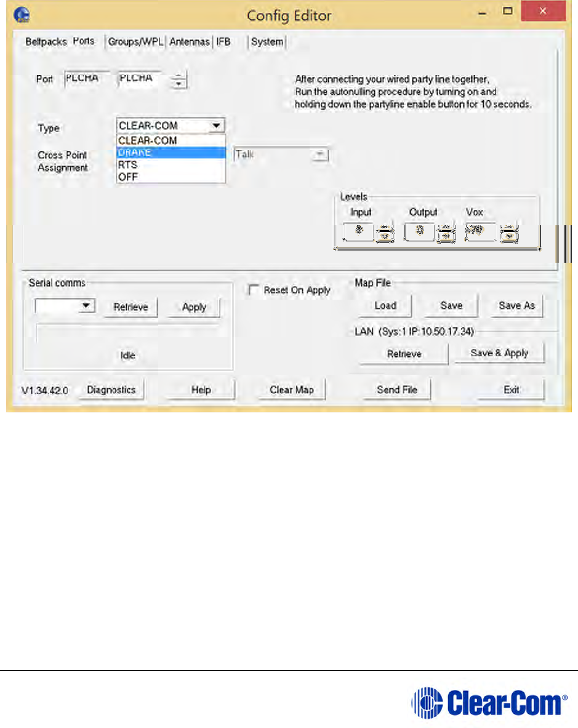Select OFF in the Type list
The image size is (578, 728).
point(171,177)
